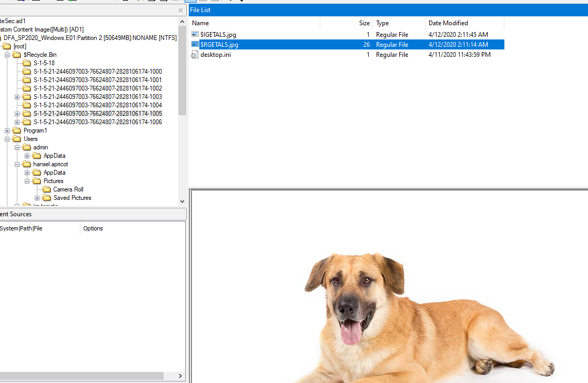Click date '4/12/2020 2:11:45 AM'
This screenshot has height=383, width=588.
point(458,35)
